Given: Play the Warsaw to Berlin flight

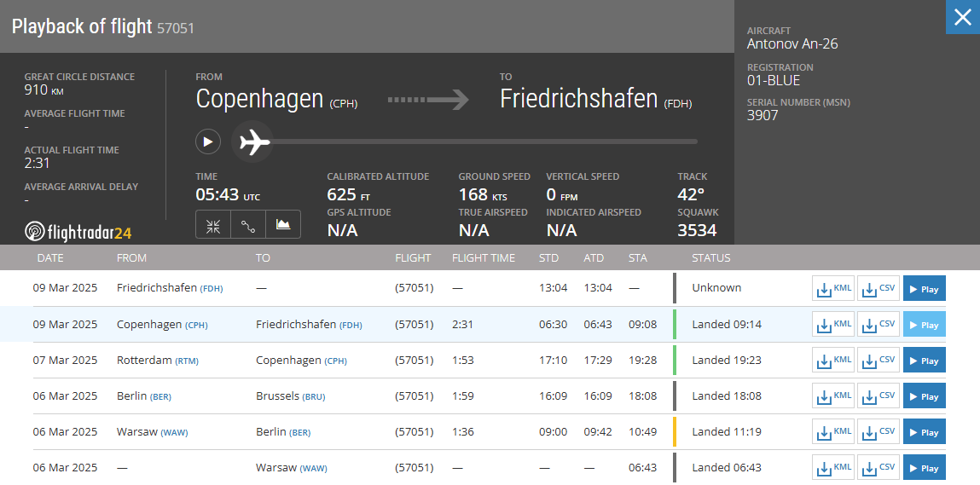Looking at the screenshot, I should [924, 431].
